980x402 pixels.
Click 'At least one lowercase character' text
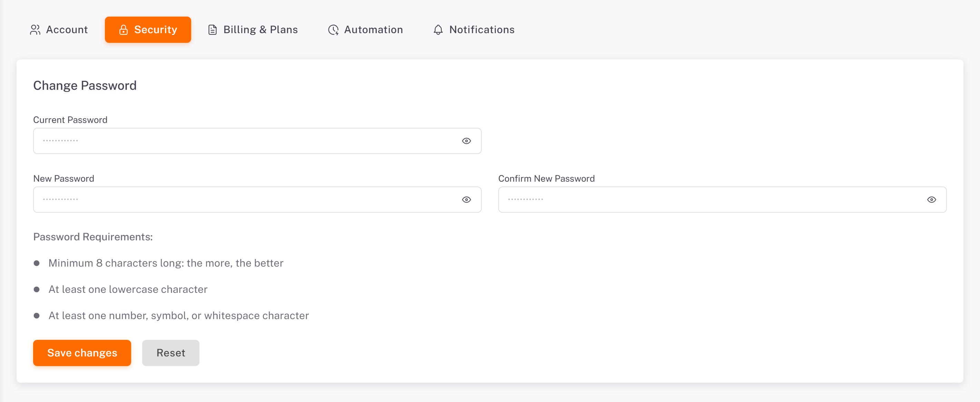(128, 289)
